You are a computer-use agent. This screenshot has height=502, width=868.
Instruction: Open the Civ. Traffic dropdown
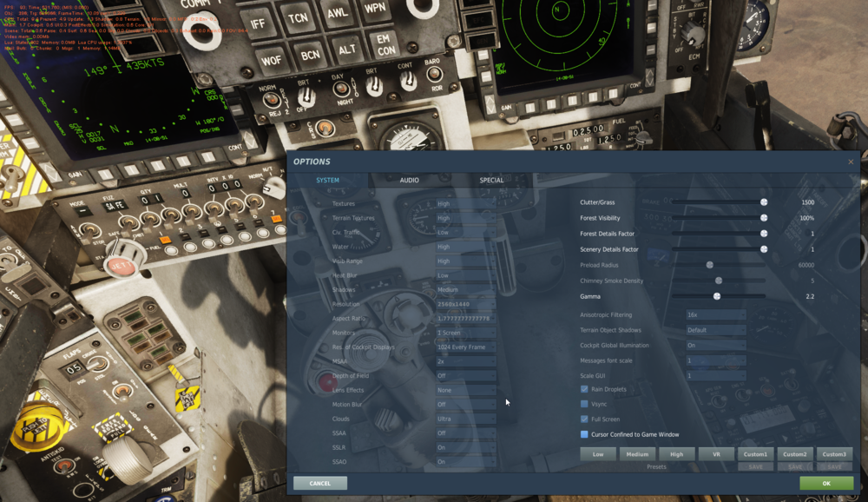click(465, 232)
